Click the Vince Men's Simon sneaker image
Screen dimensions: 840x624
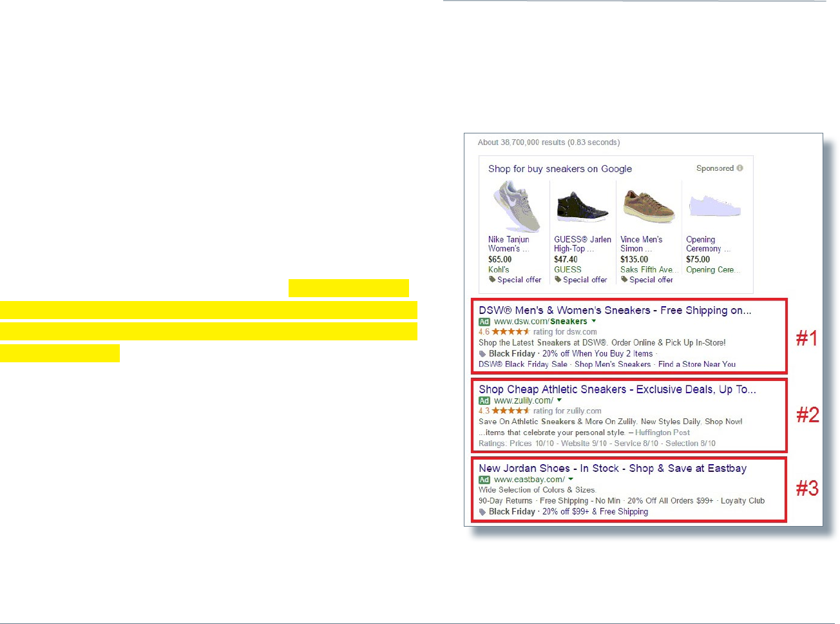(649, 206)
